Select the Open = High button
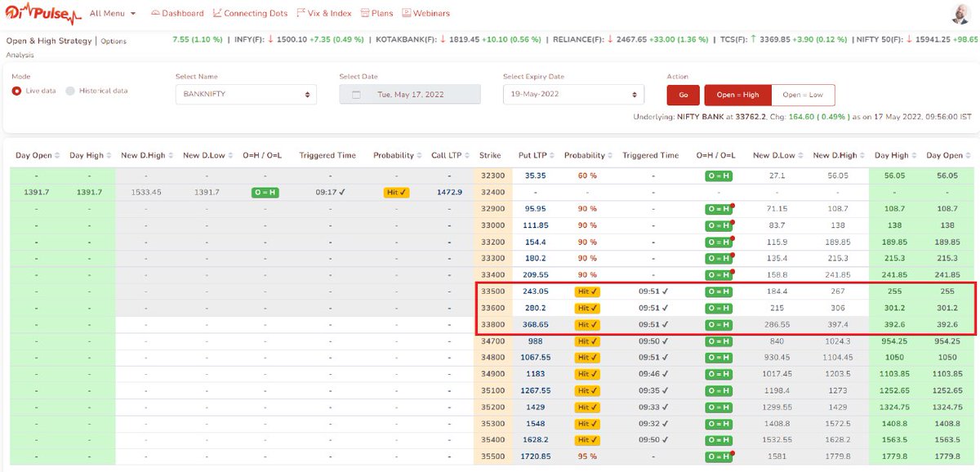Screen dimensions: 980x472 737,95
